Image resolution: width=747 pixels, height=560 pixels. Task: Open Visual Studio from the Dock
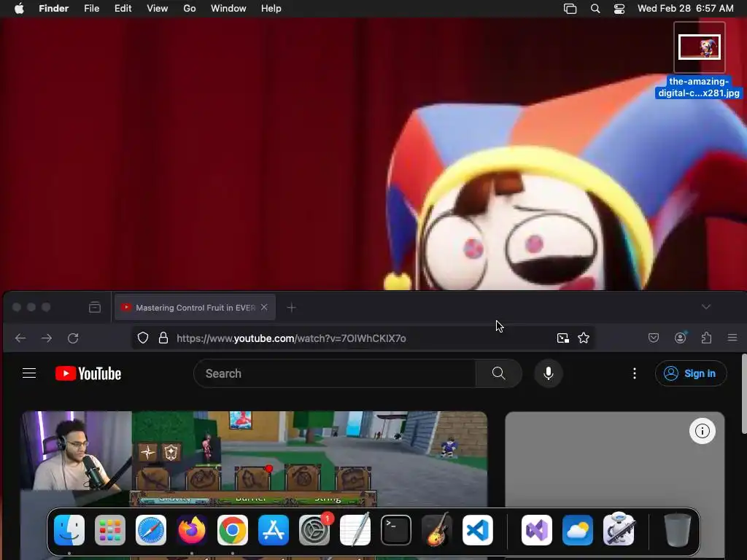[537, 530]
